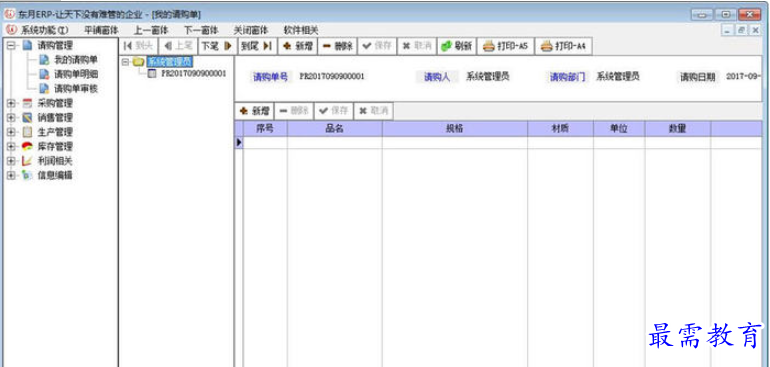
Task: Click the 信息编辑 icon
Action: pyautogui.click(x=28, y=175)
